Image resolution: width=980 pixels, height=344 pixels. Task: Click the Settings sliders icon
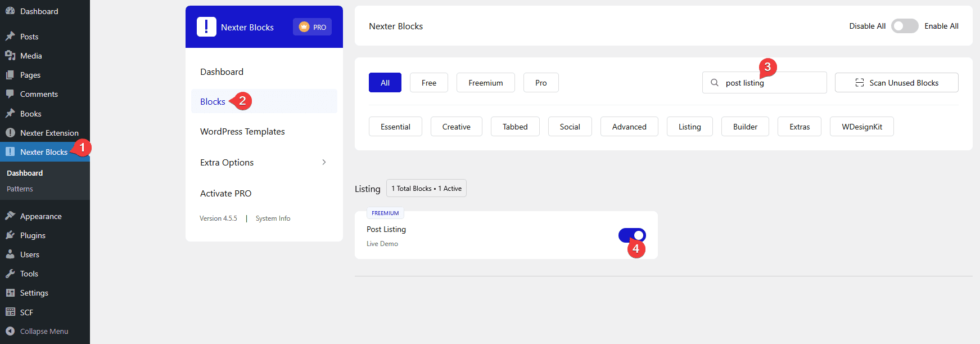pos(10,293)
